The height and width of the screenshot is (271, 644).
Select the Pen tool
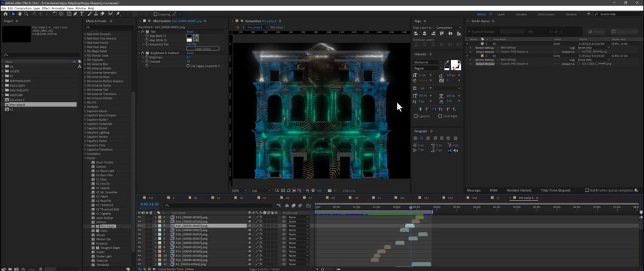75,14
